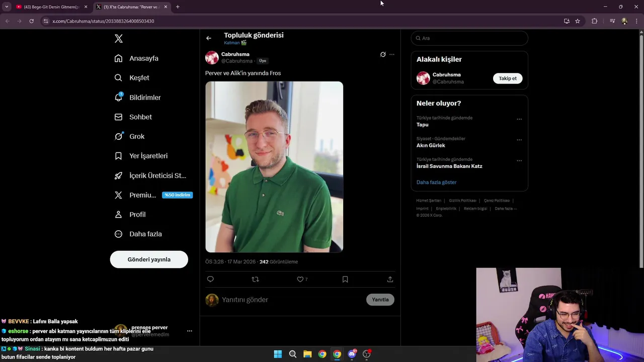Image resolution: width=644 pixels, height=362 pixels.
Task: Open Cabruhsma in Alakalı kişiler panel
Action: (x=447, y=75)
